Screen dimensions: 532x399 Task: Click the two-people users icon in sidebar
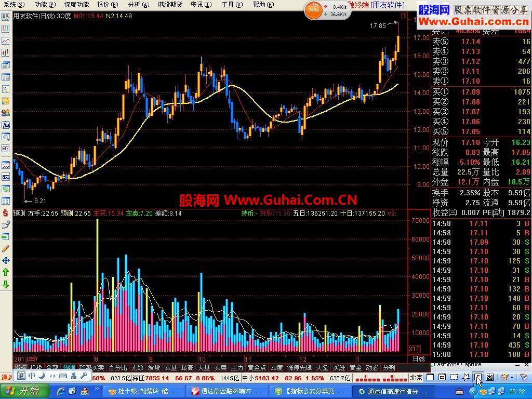[x=5, y=113]
